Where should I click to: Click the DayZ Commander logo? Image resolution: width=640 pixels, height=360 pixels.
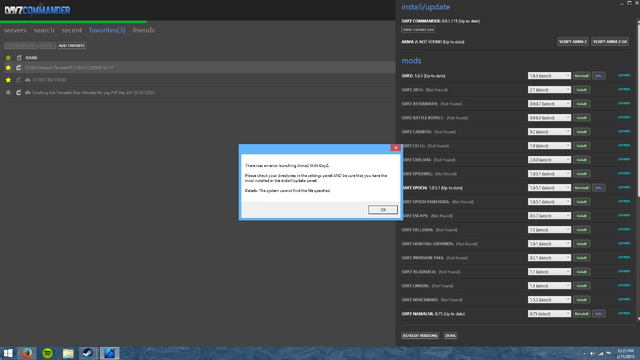pyautogui.click(x=37, y=10)
